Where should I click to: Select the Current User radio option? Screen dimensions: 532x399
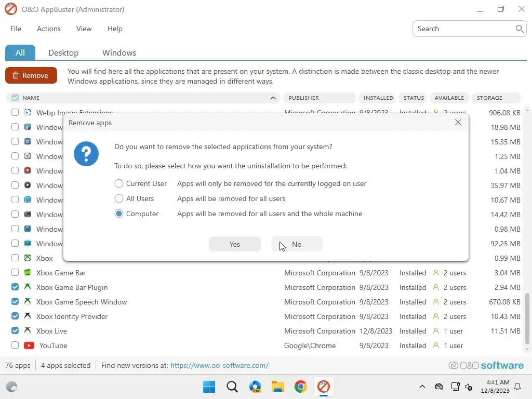[119, 183]
